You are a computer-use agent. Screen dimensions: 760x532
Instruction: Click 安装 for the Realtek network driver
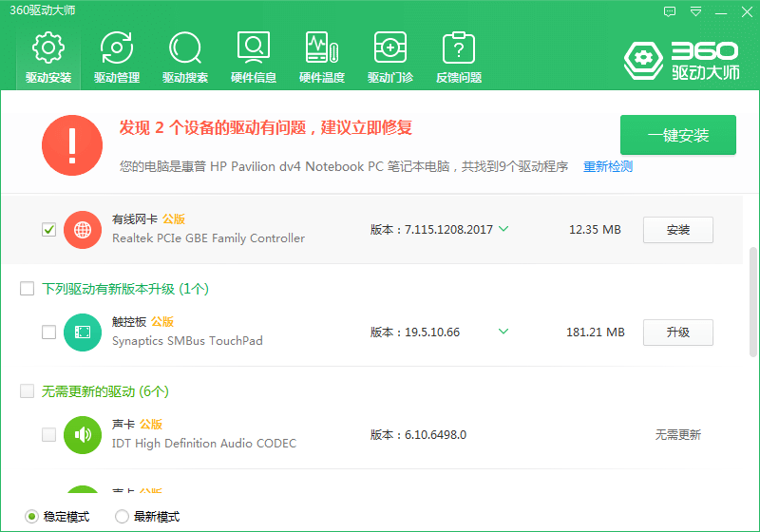click(678, 230)
